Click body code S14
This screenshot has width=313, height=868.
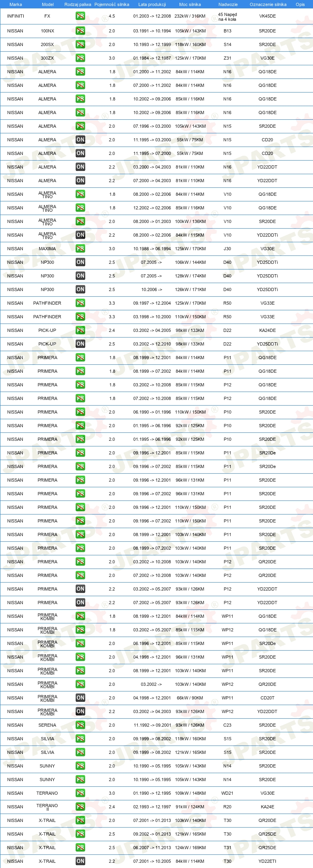point(227,44)
